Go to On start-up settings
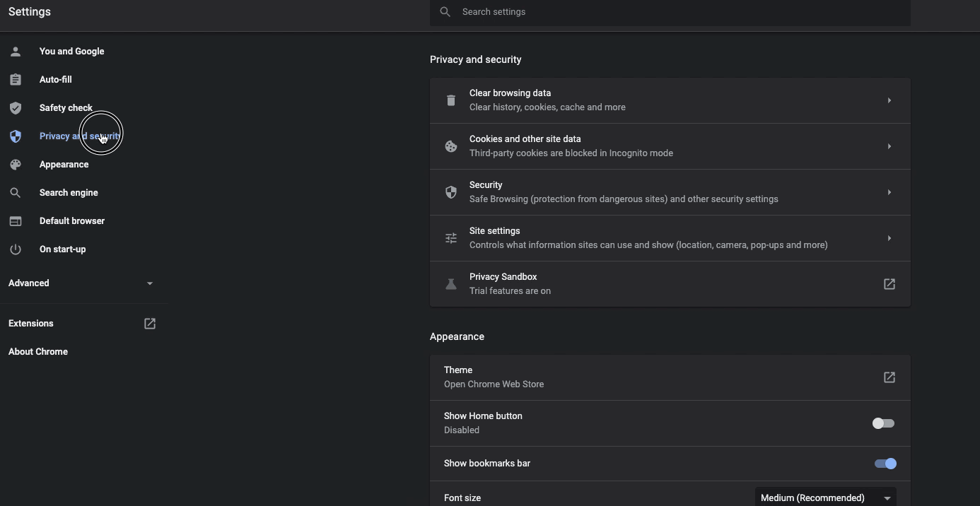This screenshot has width=980, height=506. coord(63,249)
